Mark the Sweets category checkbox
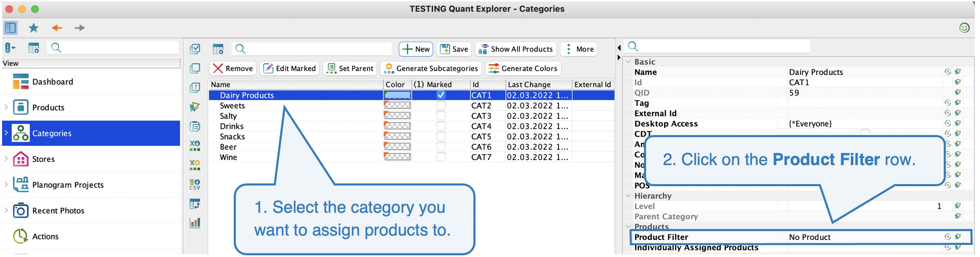 [x=441, y=105]
